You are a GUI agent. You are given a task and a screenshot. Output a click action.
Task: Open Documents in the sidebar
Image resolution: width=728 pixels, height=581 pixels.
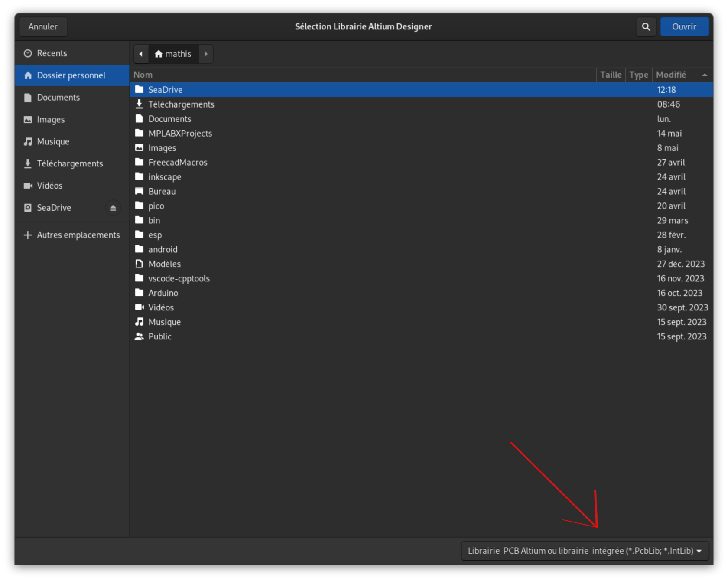click(72, 98)
